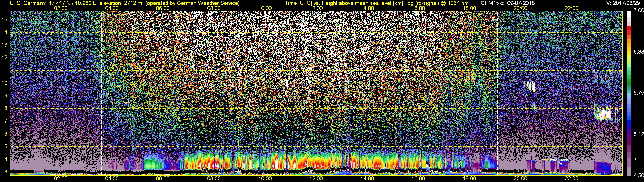Click the 20:00 label on the bottom time axis

(521, 179)
